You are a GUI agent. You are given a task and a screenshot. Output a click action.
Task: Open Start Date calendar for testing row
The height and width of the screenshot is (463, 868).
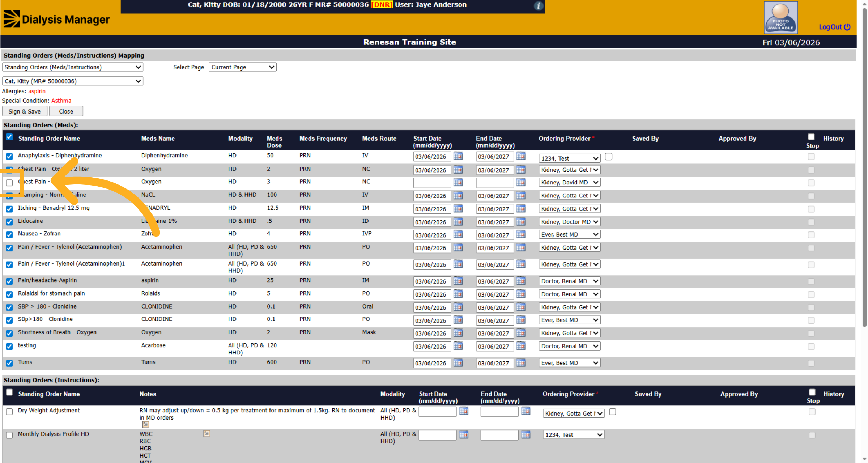(458, 346)
